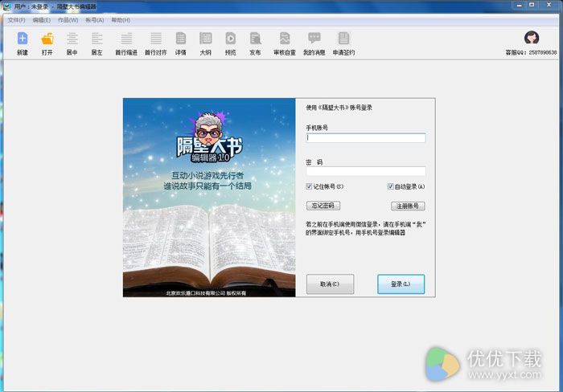Click the 登录(L) login button

pyautogui.click(x=401, y=284)
